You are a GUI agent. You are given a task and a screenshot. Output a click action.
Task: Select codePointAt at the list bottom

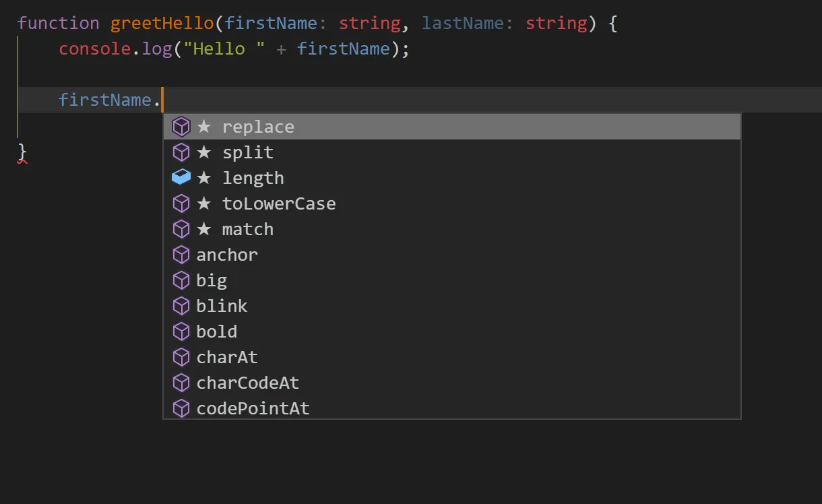pos(253,408)
